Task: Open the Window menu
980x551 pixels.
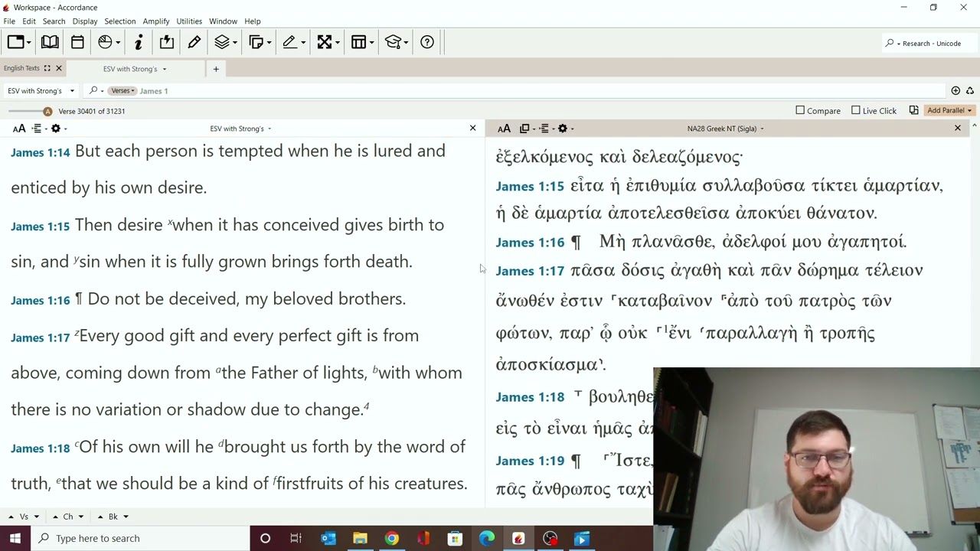Action: coord(223,21)
